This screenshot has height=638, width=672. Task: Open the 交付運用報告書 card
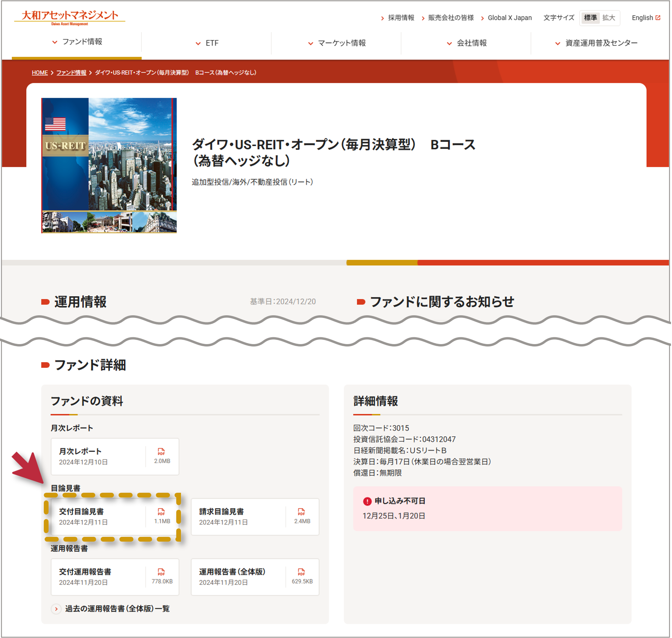click(x=115, y=578)
